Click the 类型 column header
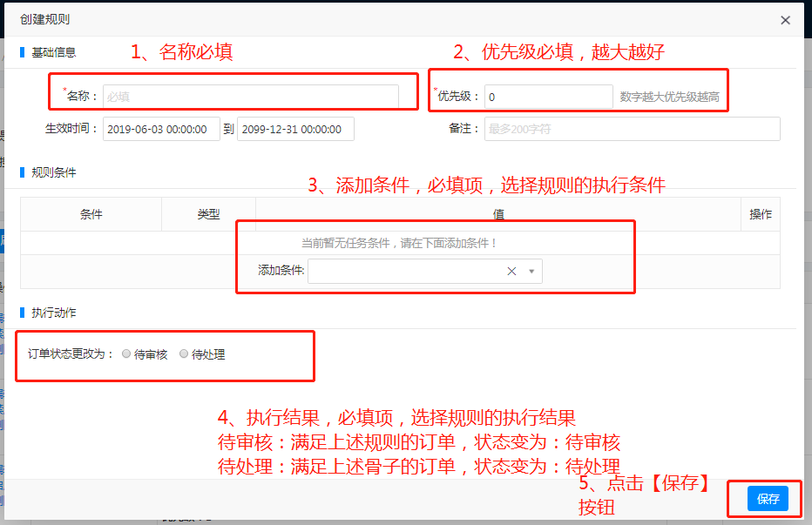The image size is (812, 525). click(208, 214)
